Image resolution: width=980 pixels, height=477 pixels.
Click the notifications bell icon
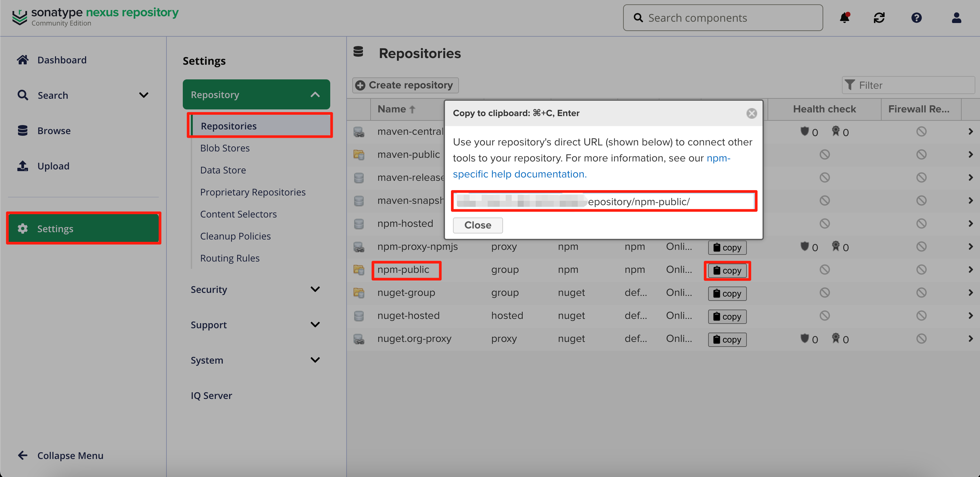coord(844,17)
